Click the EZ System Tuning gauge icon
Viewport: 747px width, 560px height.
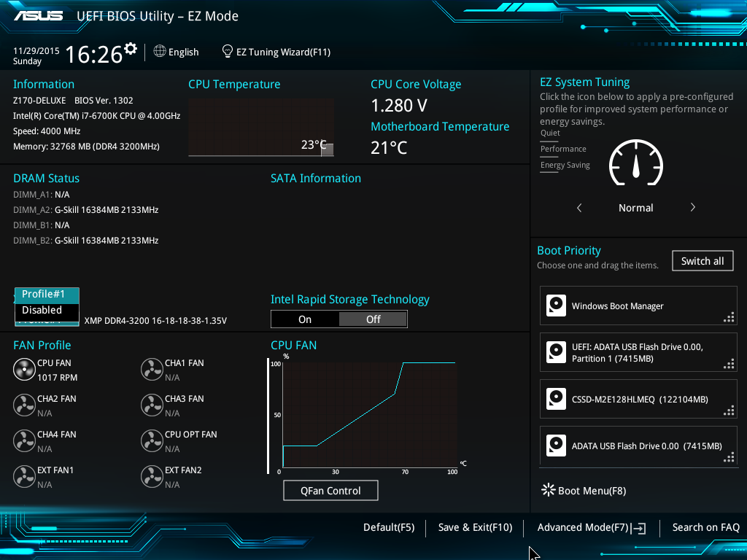tap(636, 163)
